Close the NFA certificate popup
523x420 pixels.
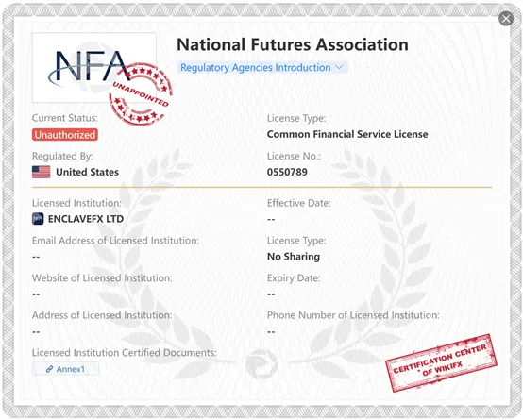tap(506, 18)
